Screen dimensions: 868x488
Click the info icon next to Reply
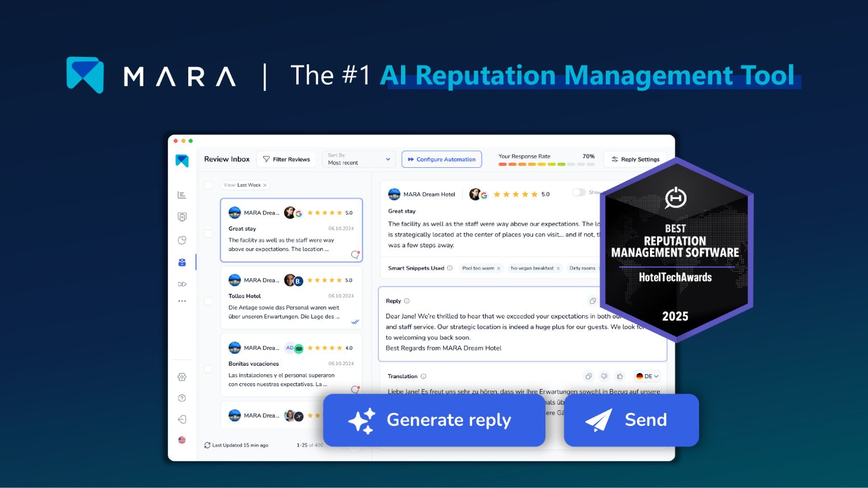coord(407,301)
